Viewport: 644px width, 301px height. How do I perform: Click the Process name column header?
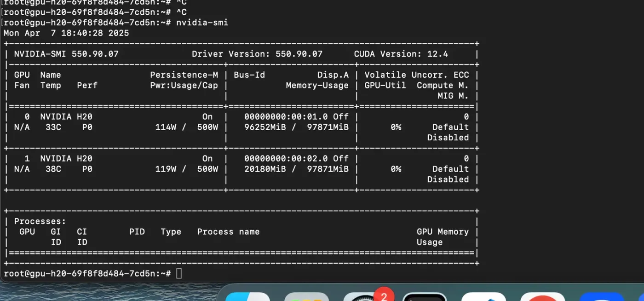(x=228, y=232)
